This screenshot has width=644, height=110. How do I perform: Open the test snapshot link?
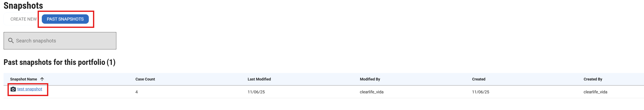[x=30, y=89]
